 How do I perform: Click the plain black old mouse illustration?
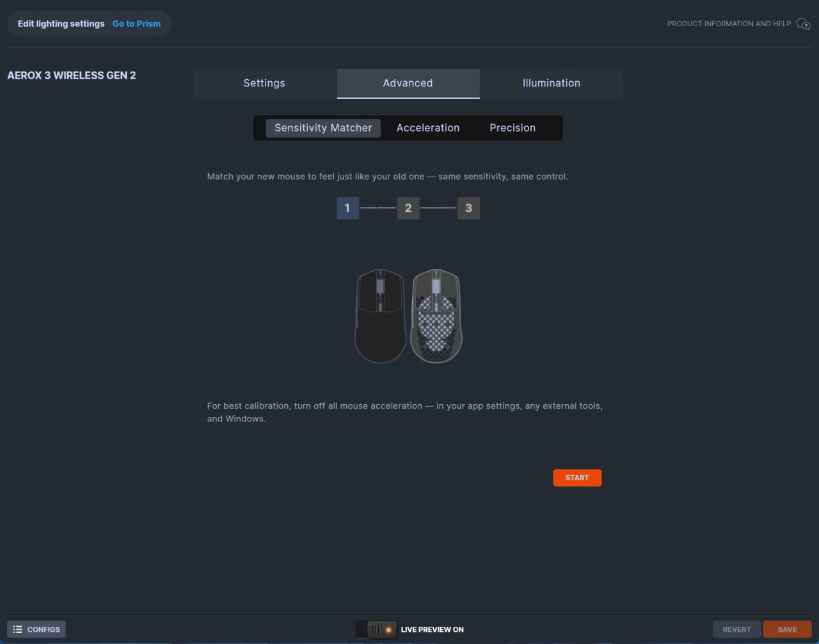click(380, 316)
